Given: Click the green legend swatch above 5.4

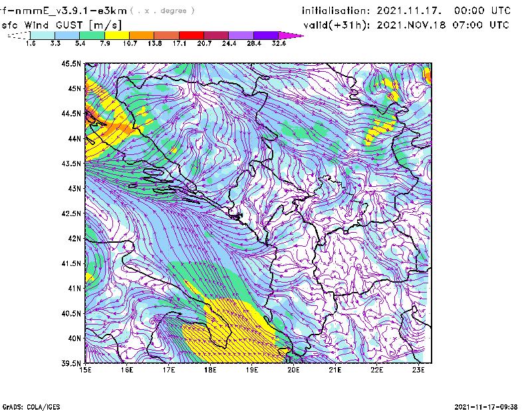Looking at the screenshot, I should pos(92,35).
